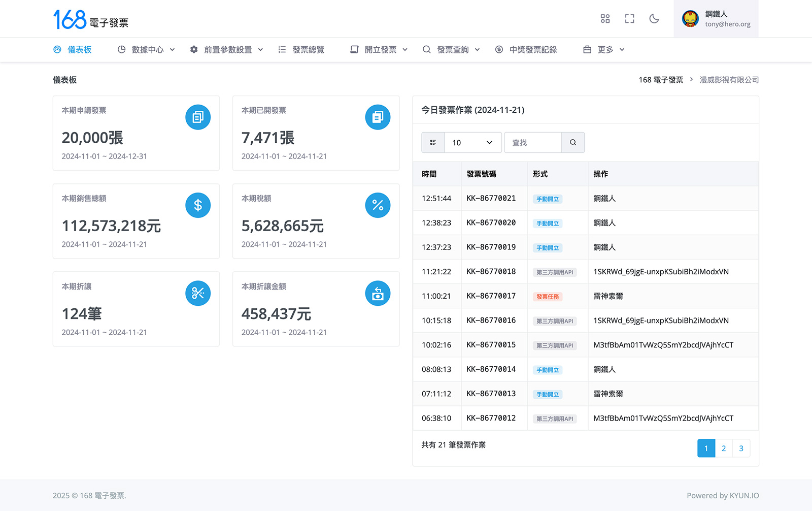Image resolution: width=812 pixels, height=511 pixels.
Task: Click the 查找 search input field
Action: [x=533, y=143]
